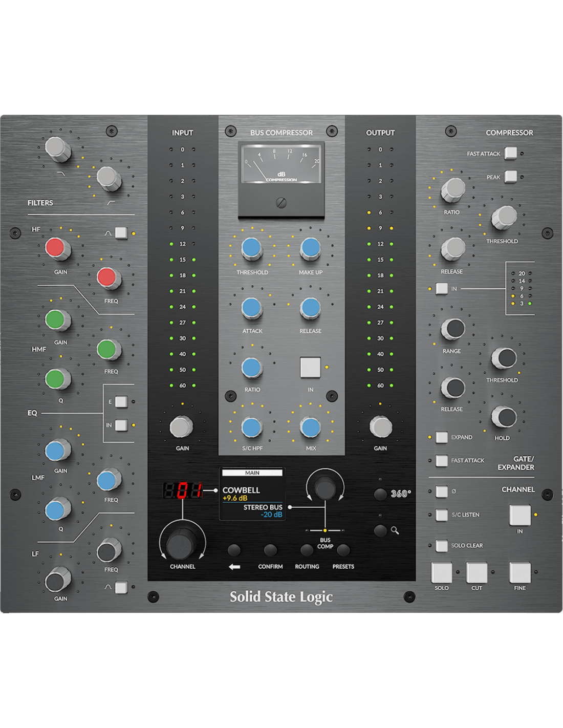Click the magnifier zoom button
Viewport: 563px width, 728px height.
point(380,530)
